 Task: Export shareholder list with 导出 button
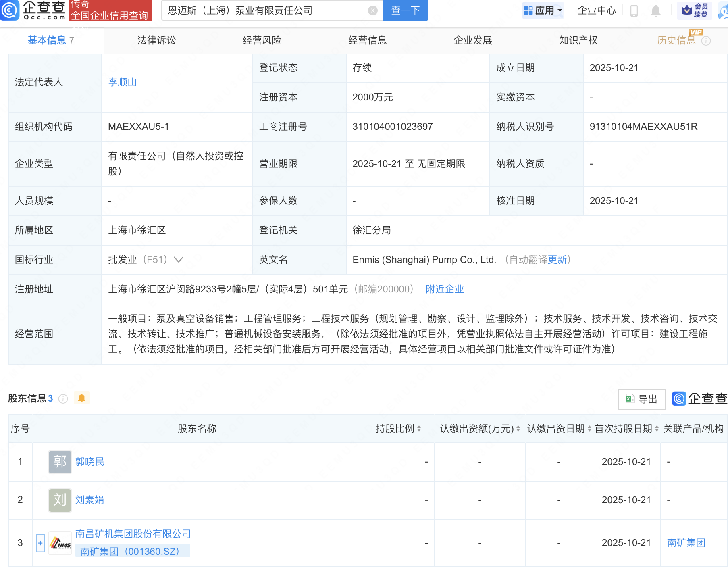[641, 399]
